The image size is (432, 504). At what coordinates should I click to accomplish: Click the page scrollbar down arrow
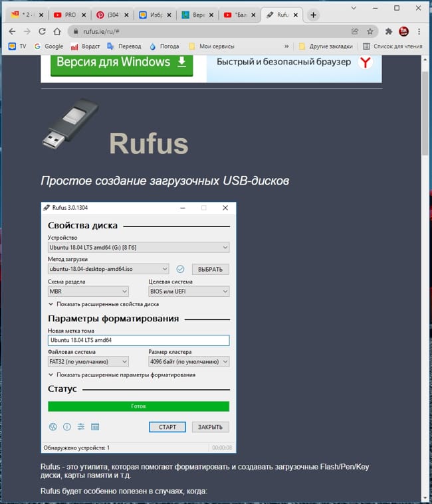(x=425, y=498)
